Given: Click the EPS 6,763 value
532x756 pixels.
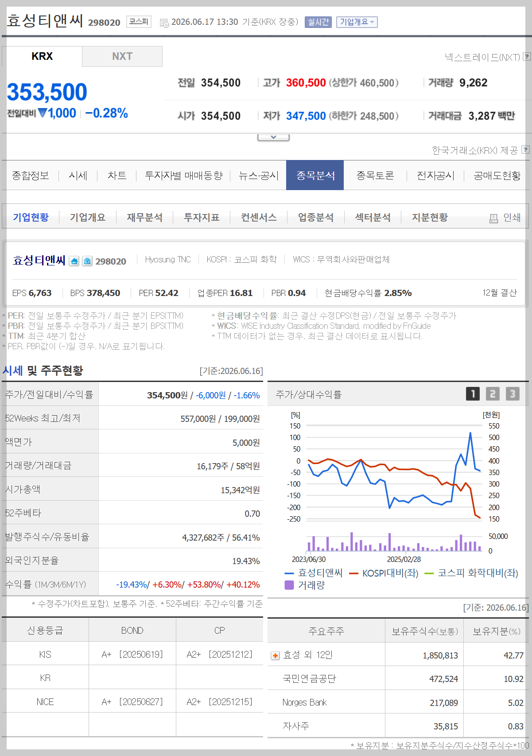Looking at the screenshot, I should (x=40, y=293).
